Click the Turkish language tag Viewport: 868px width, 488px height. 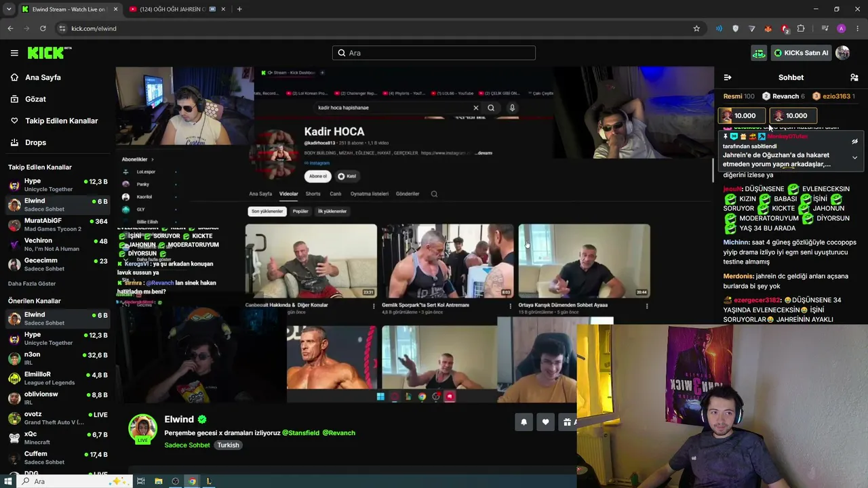click(228, 445)
